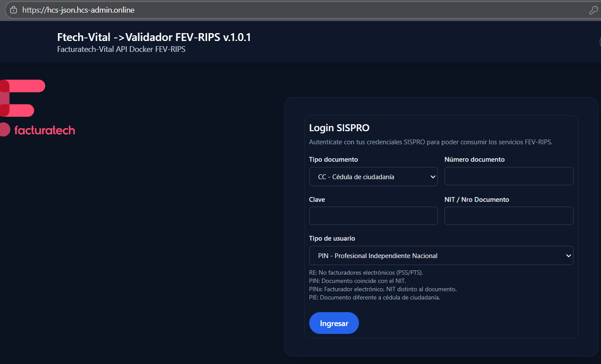This screenshot has height=364, width=601.
Task: Click the Ftech-Vital Validador FEV-RIPS header title
Action: click(x=154, y=37)
